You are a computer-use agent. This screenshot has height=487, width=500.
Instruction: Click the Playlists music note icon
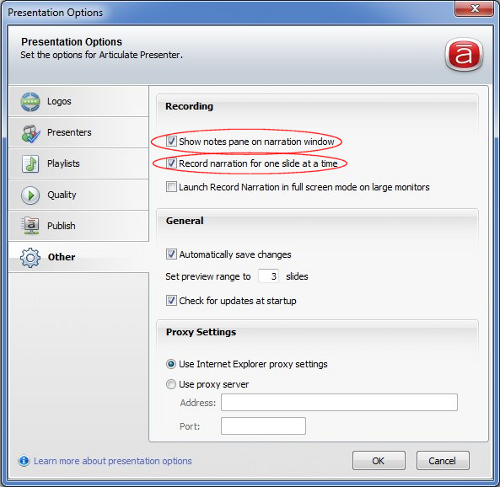[x=30, y=164]
